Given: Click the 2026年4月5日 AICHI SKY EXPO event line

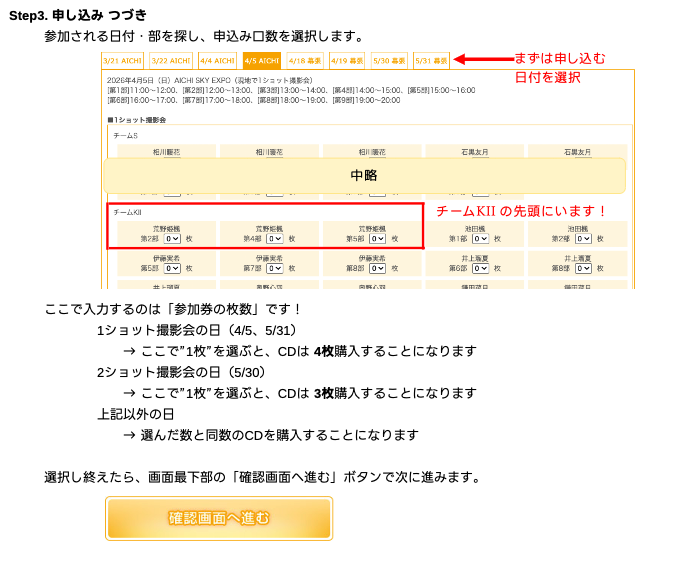Looking at the screenshot, I should click(x=210, y=80).
